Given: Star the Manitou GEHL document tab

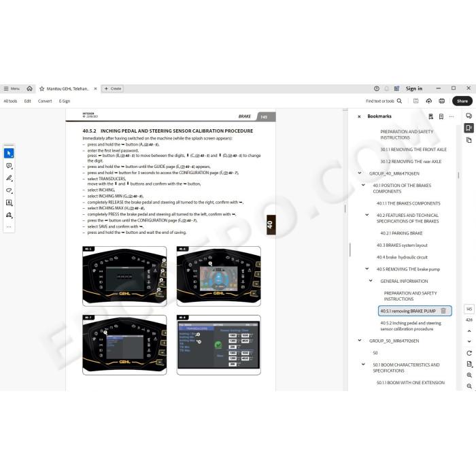Looking at the screenshot, I should click(42, 88).
